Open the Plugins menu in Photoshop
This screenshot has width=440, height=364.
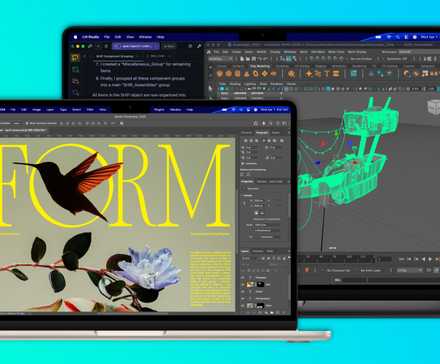pyautogui.click(x=159, y=110)
